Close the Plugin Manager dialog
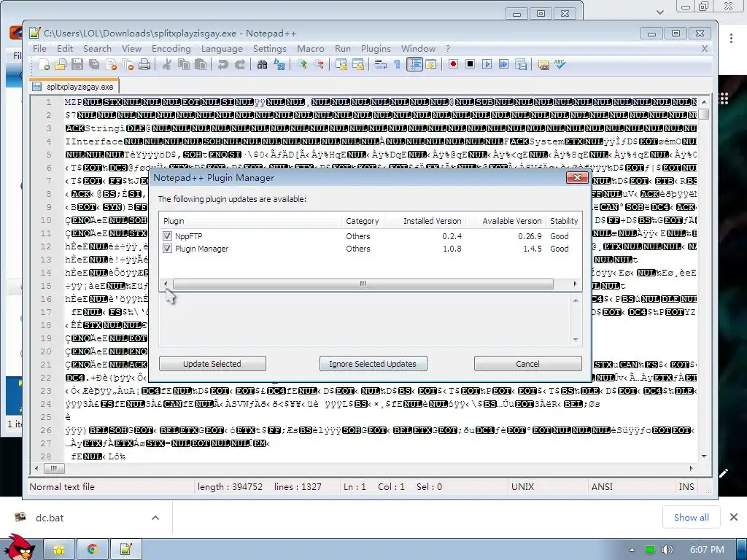747x560 pixels. (x=577, y=178)
